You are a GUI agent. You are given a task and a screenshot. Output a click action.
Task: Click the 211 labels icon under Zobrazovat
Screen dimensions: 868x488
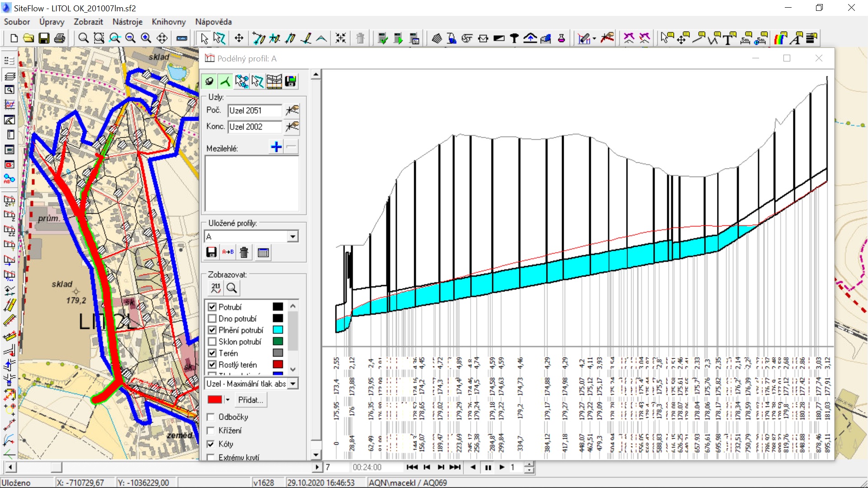(216, 288)
